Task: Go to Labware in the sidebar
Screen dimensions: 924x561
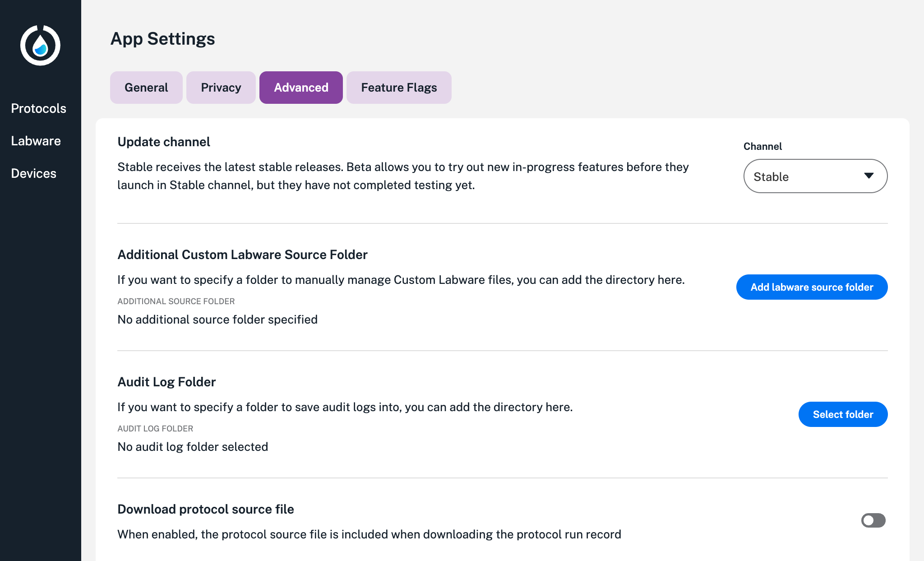Action: (36, 141)
